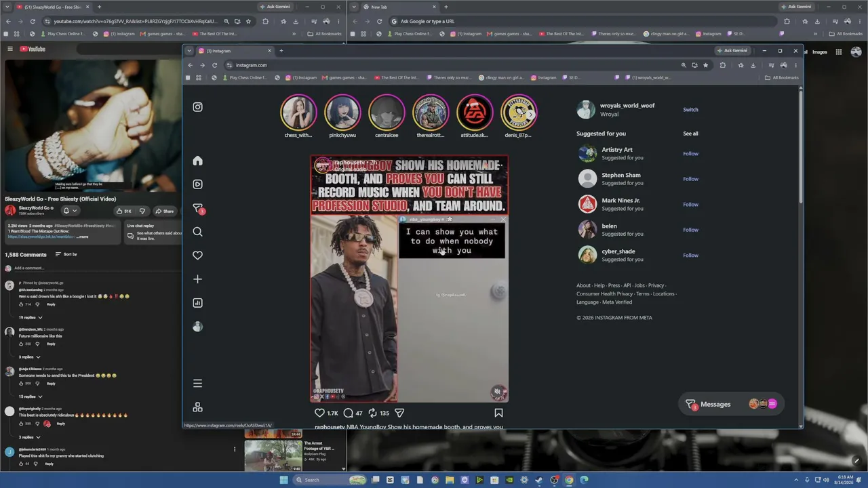This screenshot has height=488, width=868.
Task: Switch Instagram account from wroyals_world_woof
Action: [690, 110]
